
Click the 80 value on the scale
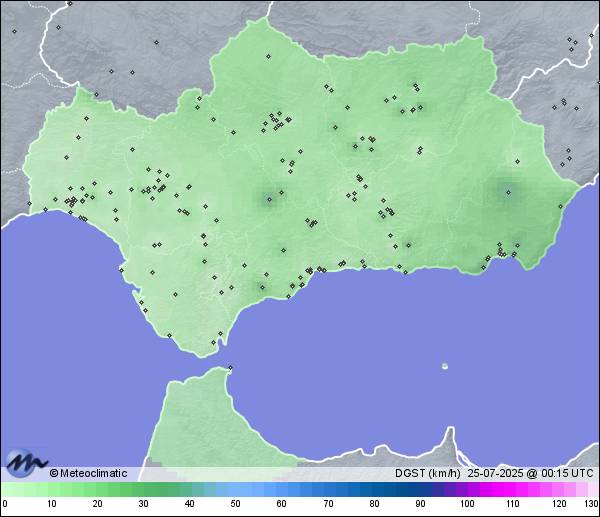tap(374, 504)
